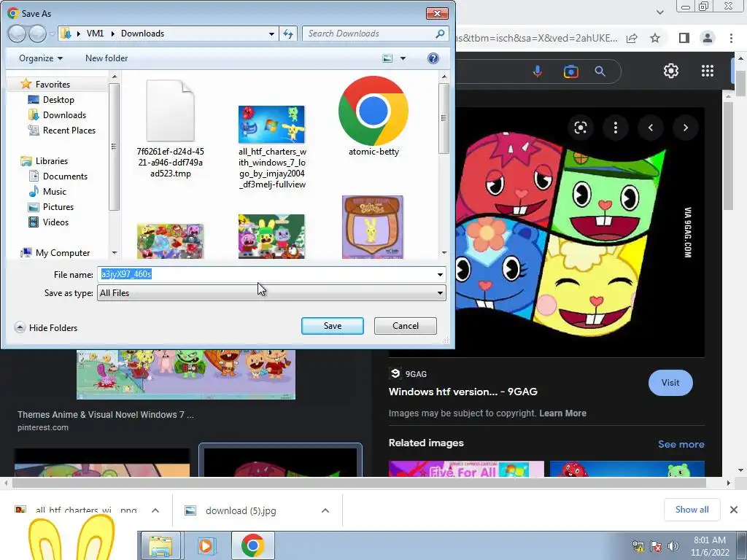Open the File name dropdown arrow

point(440,274)
